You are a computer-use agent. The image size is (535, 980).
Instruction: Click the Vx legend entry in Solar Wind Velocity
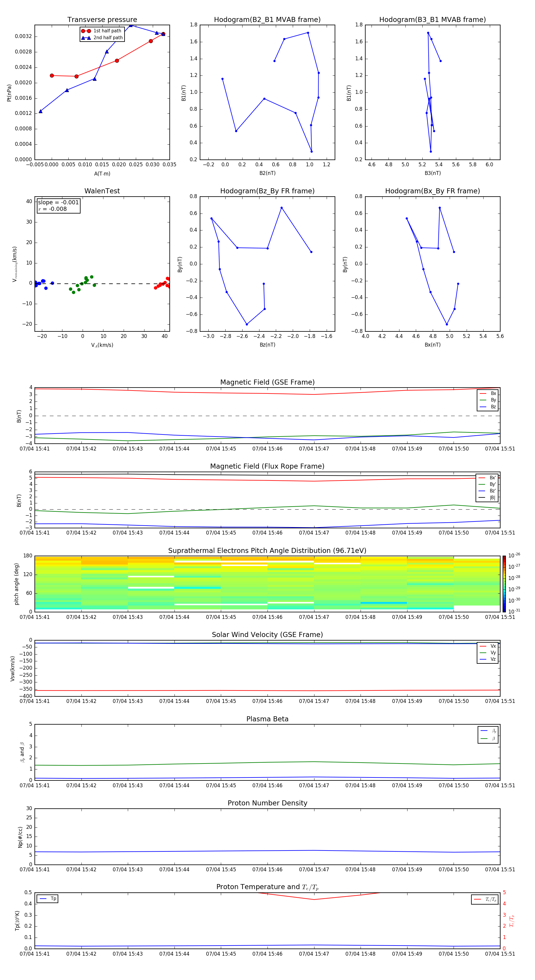click(488, 646)
